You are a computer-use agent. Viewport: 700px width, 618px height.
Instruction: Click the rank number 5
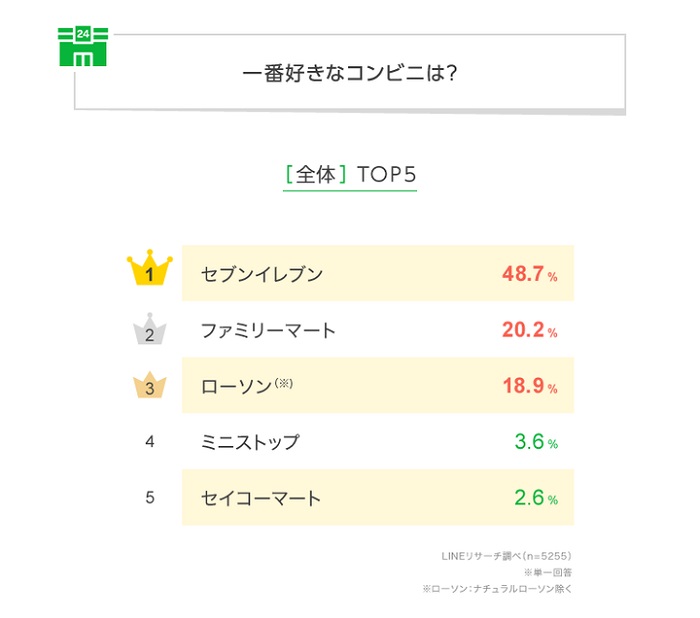coord(150,497)
